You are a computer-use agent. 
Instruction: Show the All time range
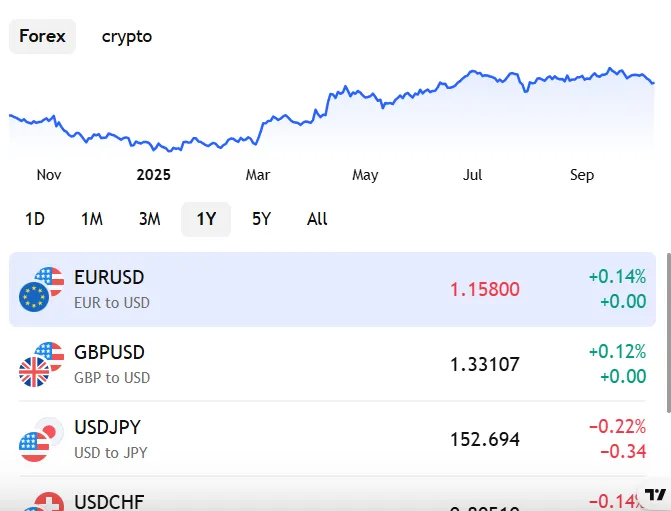[317, 219]
